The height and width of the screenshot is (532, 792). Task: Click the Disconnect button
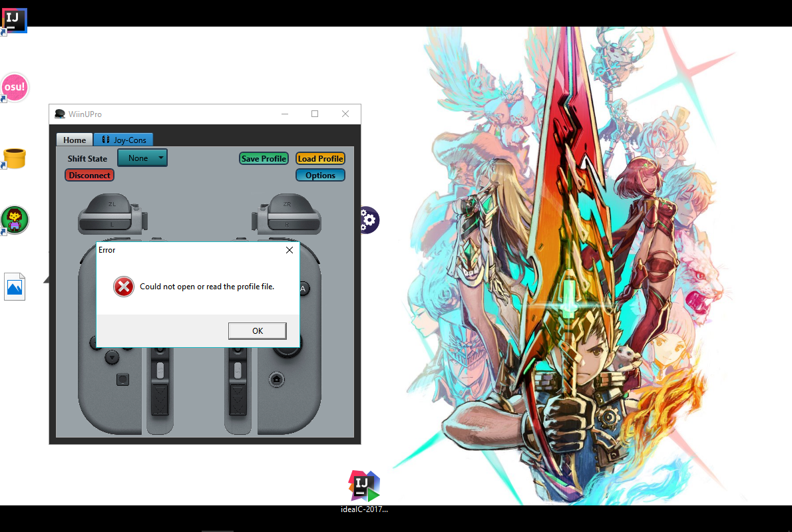click(89, 175)
